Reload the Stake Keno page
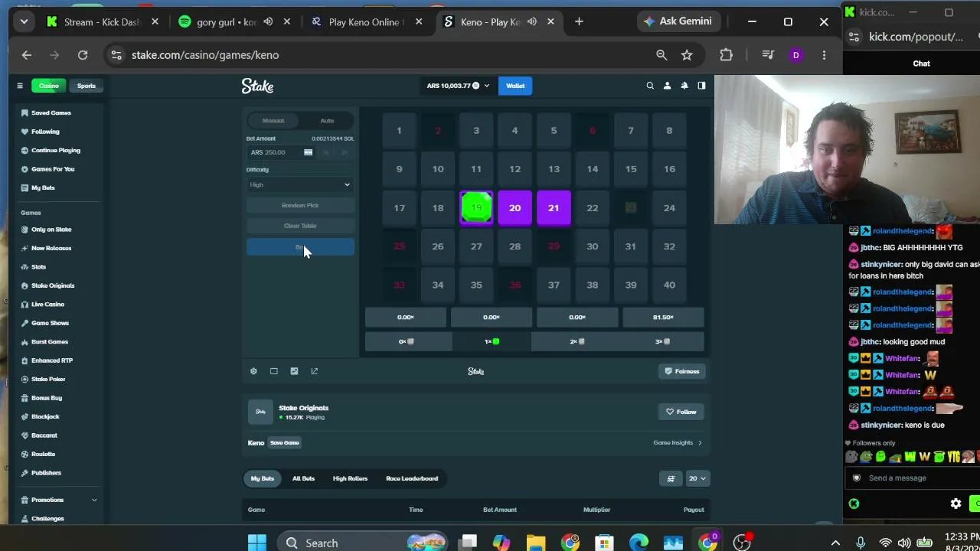Viewport: 980px width, 551px height. [x=83, y=55]
